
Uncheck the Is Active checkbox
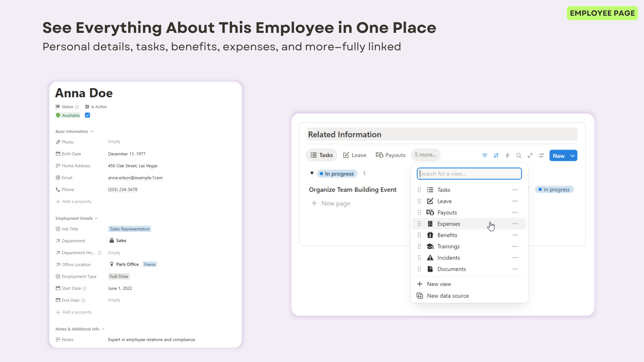coord(88,115)
